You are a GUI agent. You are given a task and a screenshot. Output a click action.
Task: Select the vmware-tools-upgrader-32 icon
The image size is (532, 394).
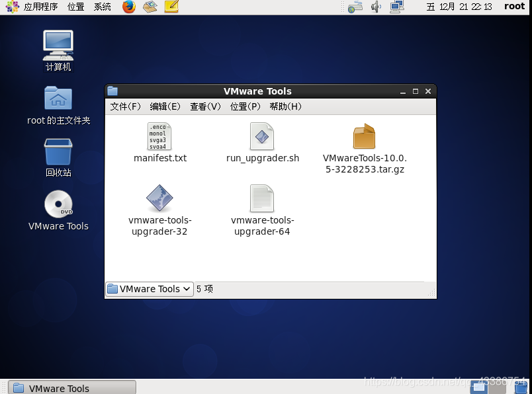[159, 198]
